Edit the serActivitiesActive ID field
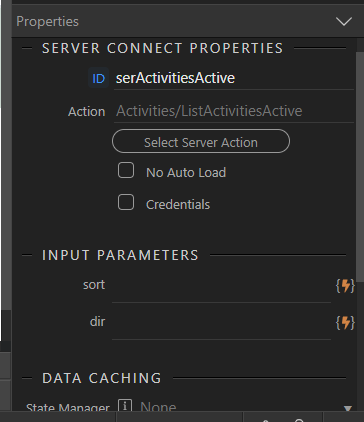364x422 pixels. coord(234,78)
